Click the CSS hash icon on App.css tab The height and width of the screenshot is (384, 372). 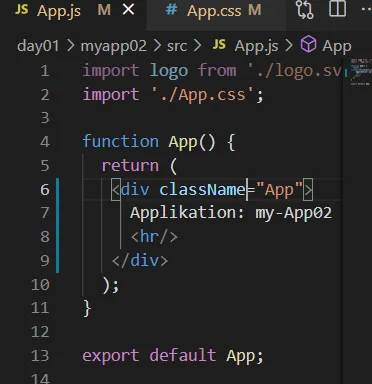(171, 10)
